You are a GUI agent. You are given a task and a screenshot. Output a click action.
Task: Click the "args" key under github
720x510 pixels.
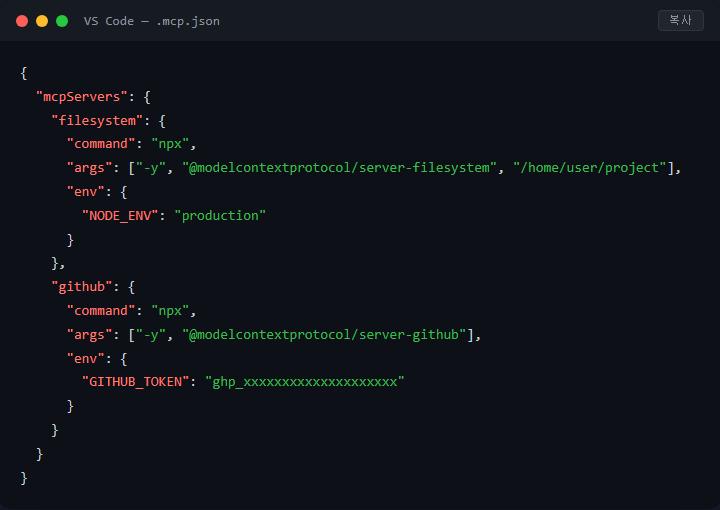click(x=90, y=335)
